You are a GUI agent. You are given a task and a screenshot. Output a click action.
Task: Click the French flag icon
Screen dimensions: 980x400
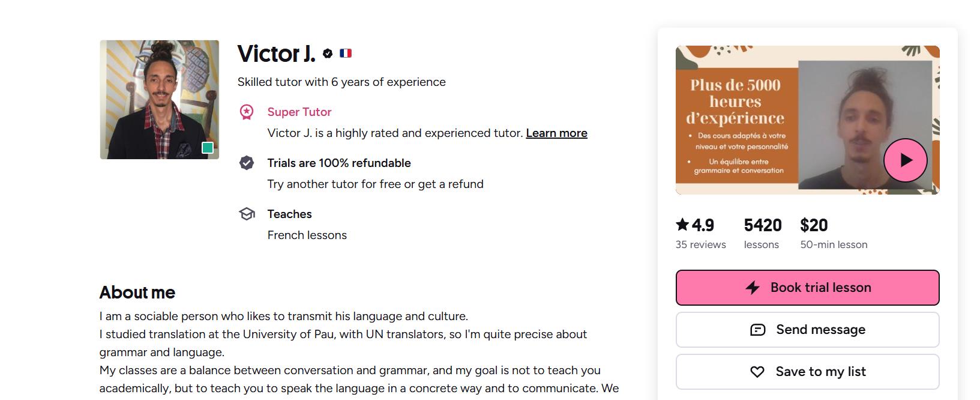tap(346, 53)
